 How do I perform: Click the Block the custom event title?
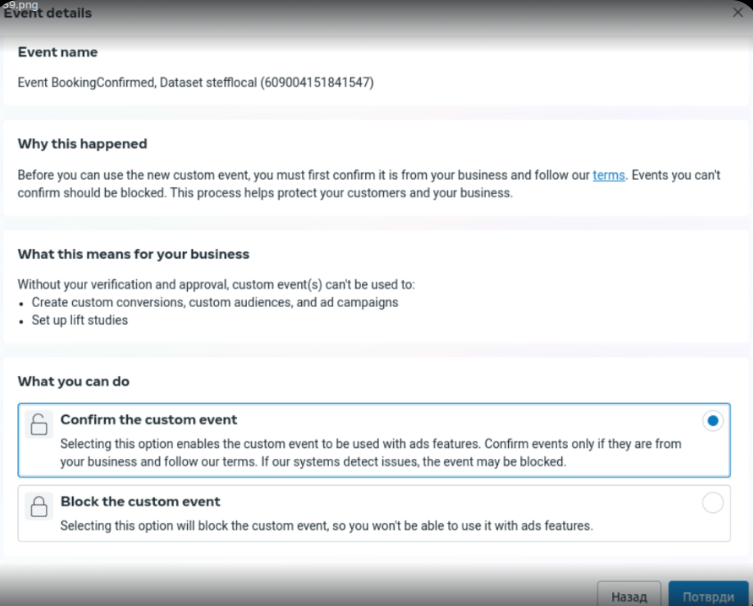coord(140,502)
